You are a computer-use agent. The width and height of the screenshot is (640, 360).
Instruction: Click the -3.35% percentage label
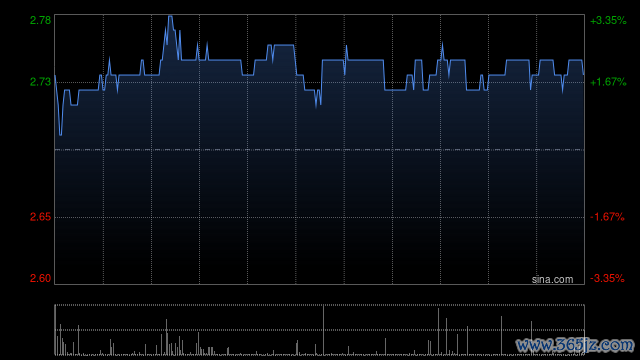point(607,278)
